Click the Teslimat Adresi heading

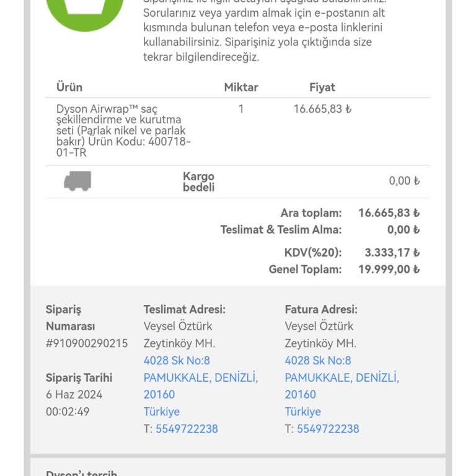click(185, 309)
